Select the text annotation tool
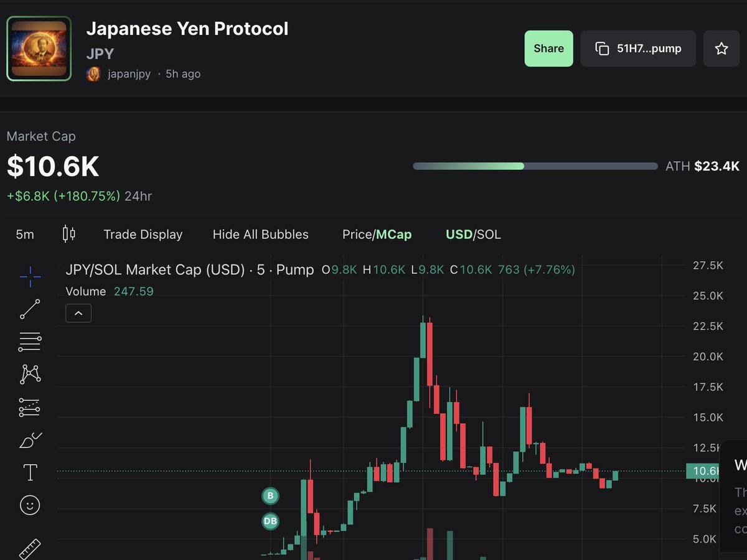This screenshot has height=560, width=747. [29, 472]
